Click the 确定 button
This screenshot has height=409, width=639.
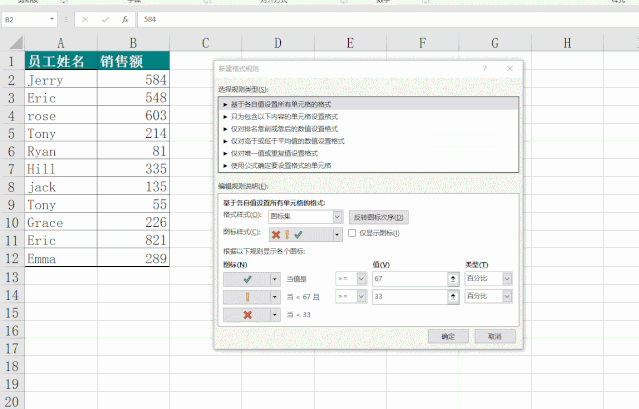447,337
